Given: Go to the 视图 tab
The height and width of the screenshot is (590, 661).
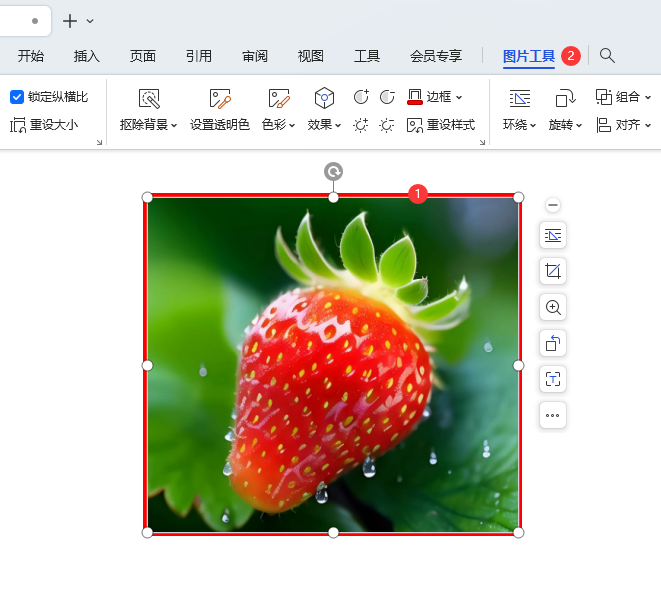Looking at the screenshot, I should click(x=311, y=56).
